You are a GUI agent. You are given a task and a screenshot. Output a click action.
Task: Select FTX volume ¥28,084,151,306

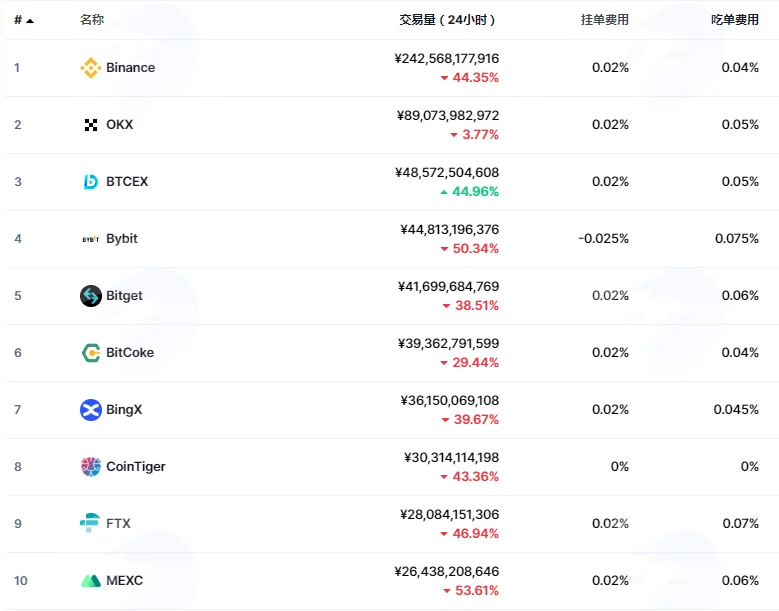pyautogui.click(x=449, y=515)
